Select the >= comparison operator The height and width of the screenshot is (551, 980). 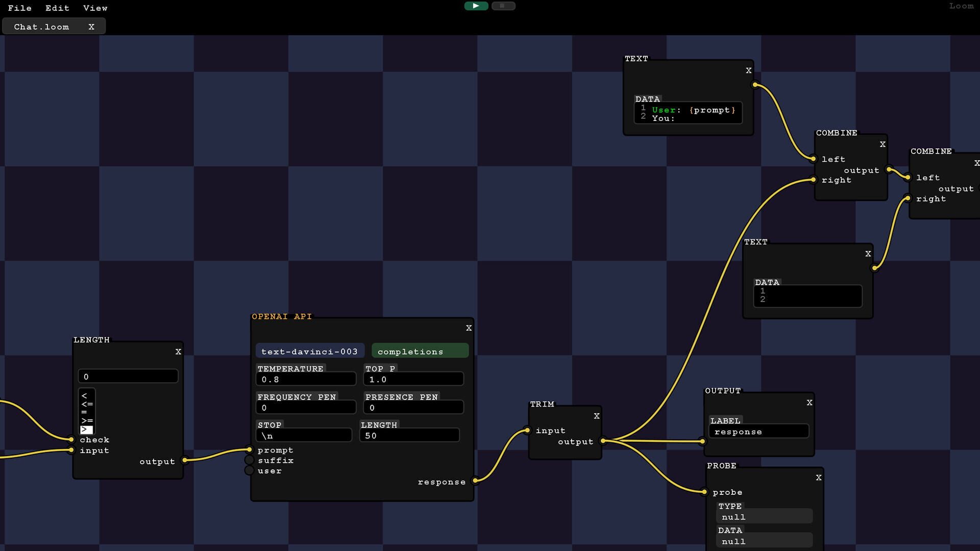[x=86, y=420]
